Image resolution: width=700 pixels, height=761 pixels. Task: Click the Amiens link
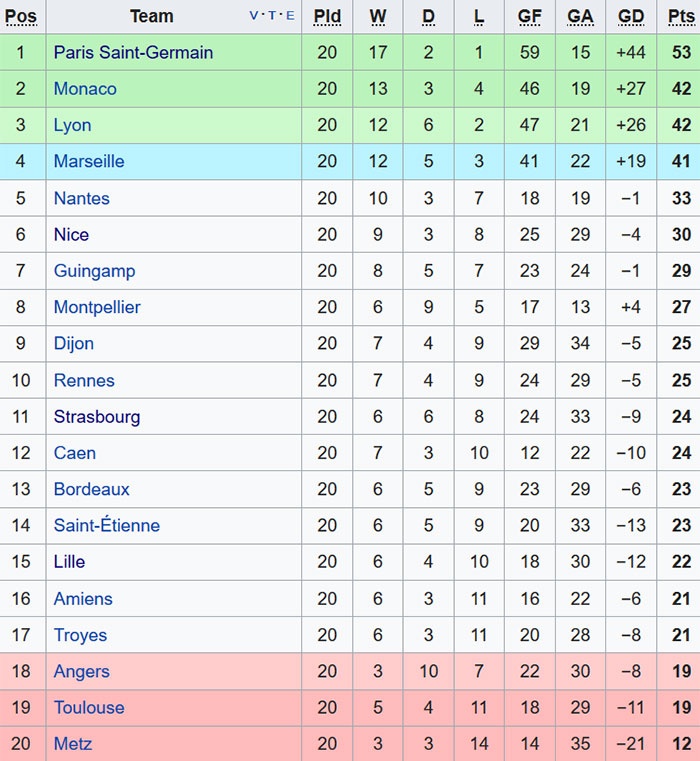point(83,599)
